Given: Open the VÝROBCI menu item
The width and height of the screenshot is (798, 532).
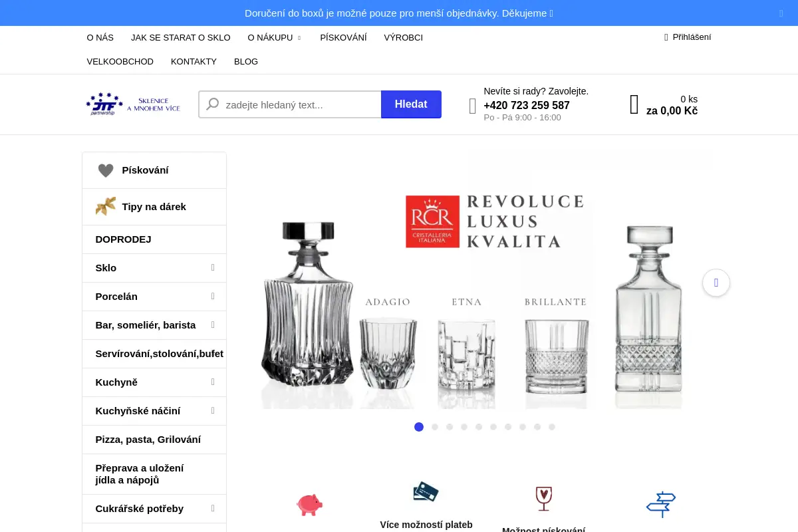Looking at the screenshot, I should pyautogui.click(x=404, y=38).
